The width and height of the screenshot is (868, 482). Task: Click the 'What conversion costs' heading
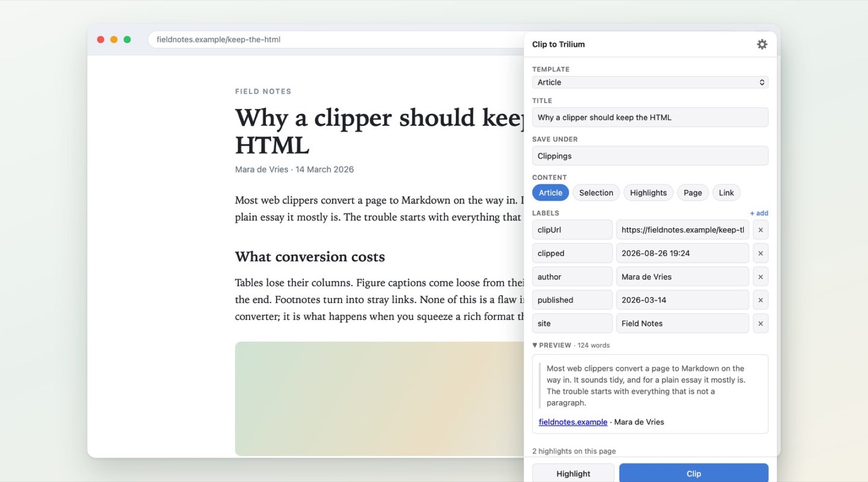[x=310, y=256]
